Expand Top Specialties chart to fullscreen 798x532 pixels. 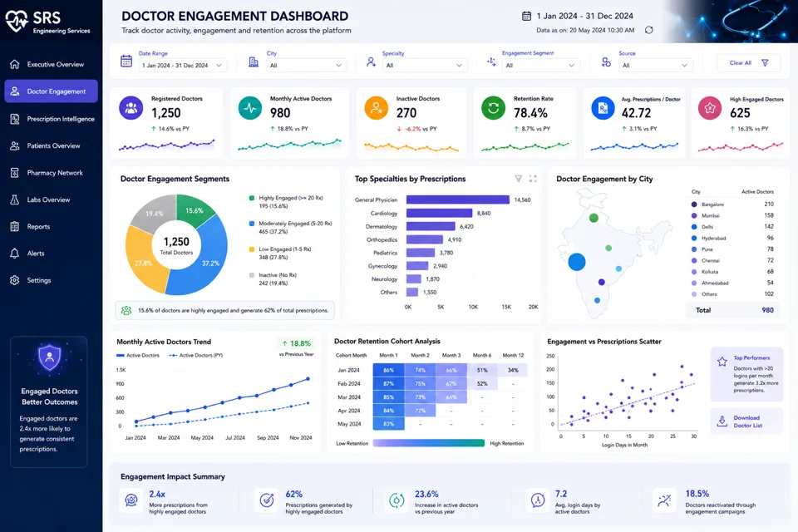tap(533, 179)
